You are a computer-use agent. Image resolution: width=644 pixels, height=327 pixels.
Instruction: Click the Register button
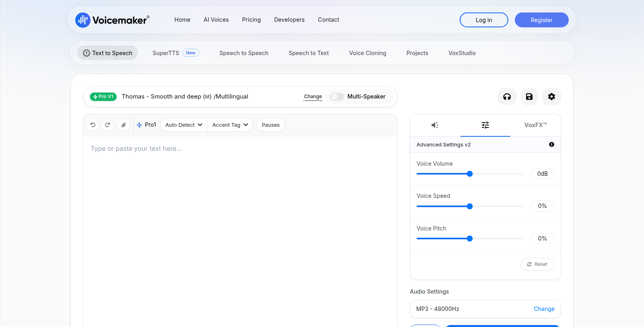(541, 20)
